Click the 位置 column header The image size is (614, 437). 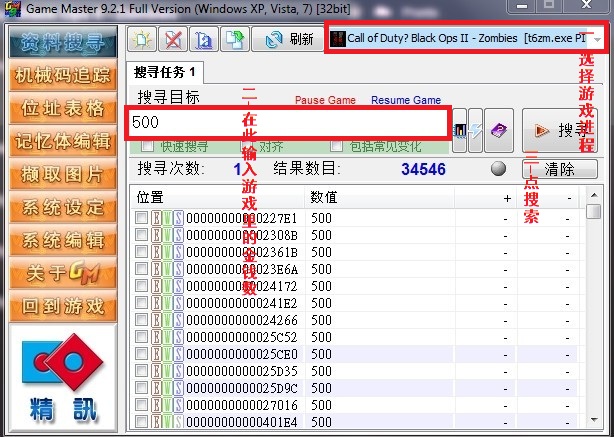point(150,197)
